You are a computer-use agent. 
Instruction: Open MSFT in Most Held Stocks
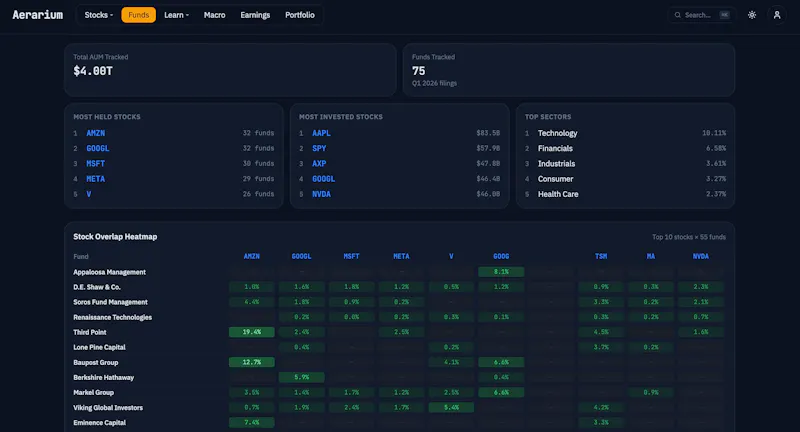pos(95,164)
